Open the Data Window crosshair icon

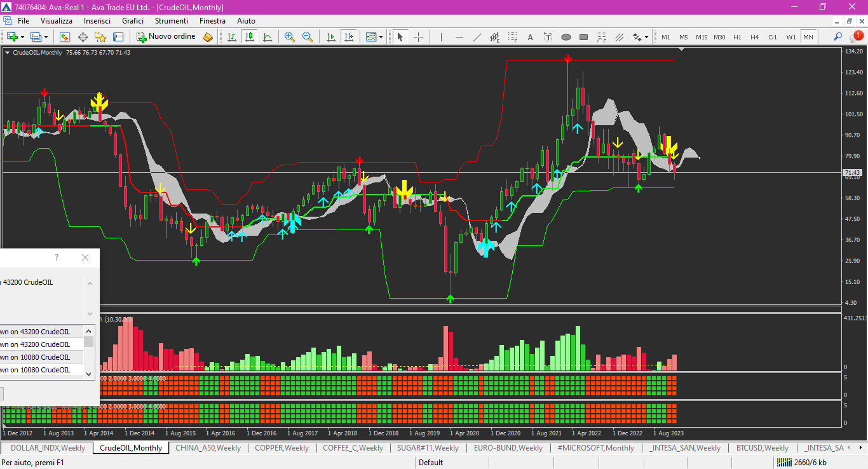[x=83, y=37]
